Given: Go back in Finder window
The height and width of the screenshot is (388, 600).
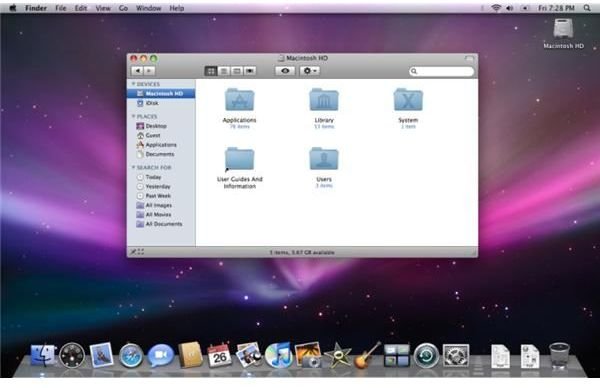Looking at the screenshot, I should (x=137, y=71).
